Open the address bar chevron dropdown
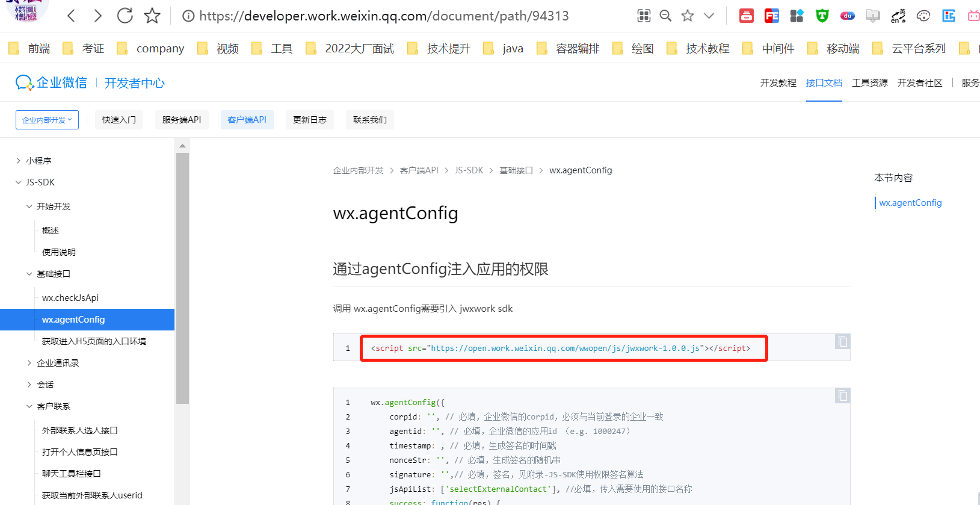 (709, 16)
